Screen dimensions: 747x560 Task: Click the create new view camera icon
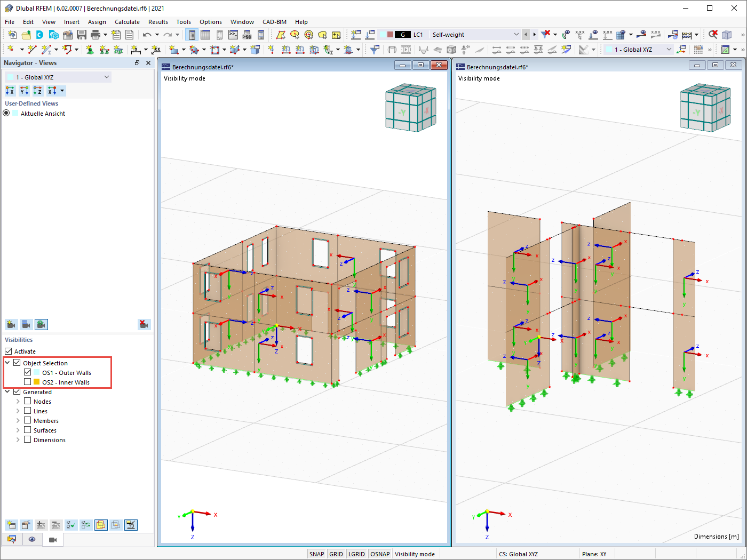click(11, 324)
